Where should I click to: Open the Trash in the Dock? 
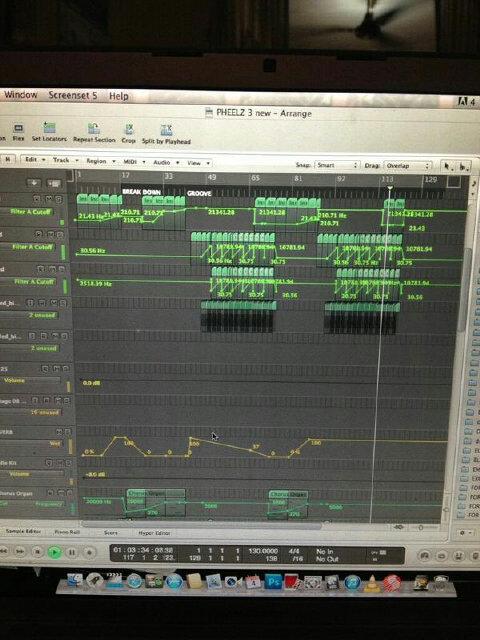point(440,584)
